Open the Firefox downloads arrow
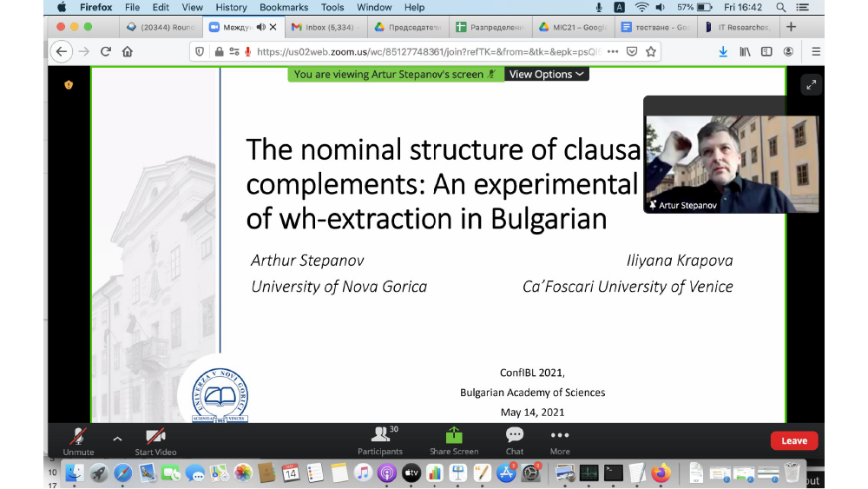Screen dimensions: 868x489 pyautogui.click(x=723, y=52)
